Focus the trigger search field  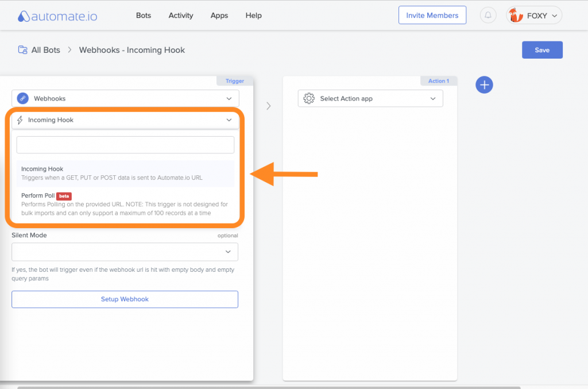(125, 145)
